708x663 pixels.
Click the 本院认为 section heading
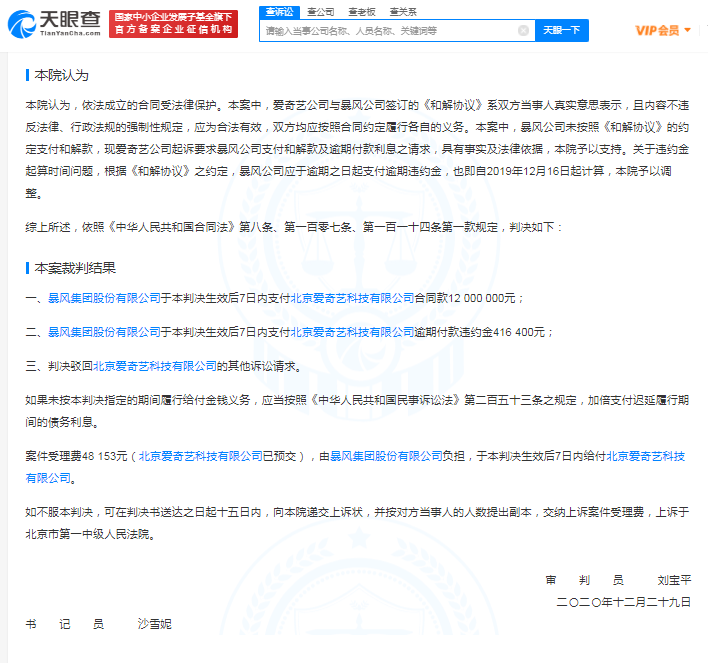[x=61, y=75]
